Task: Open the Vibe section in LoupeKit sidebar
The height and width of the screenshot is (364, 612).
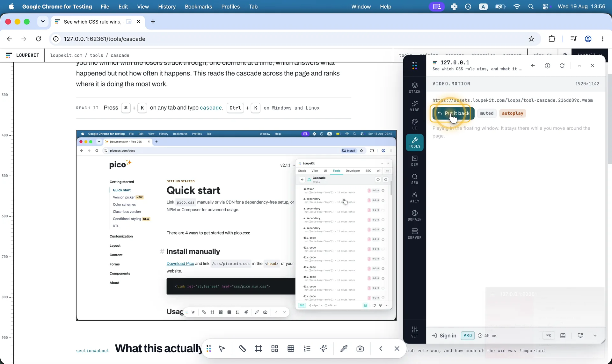Action: pyautogui.click(x=414, y=106)
